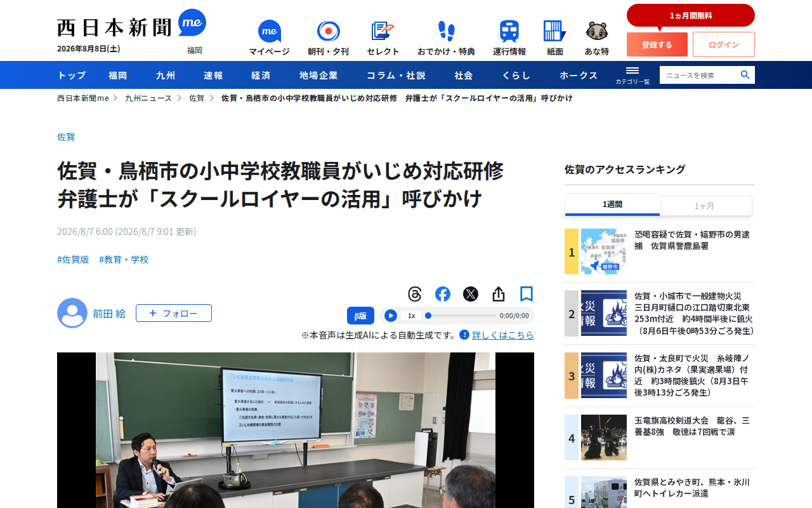The image size is (812, 508).
Task: Click the blue info exclamation icon
Action: click(x=464, y=335)
